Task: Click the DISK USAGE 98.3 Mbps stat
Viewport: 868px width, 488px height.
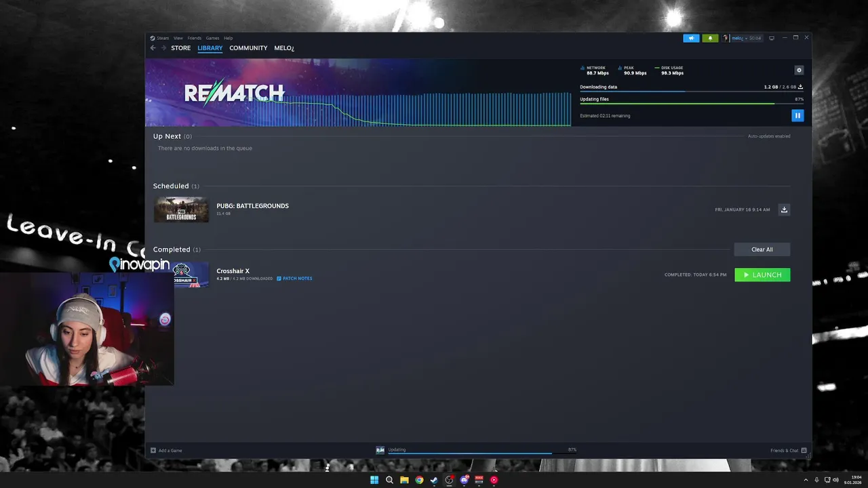Action: coord(671,70)
